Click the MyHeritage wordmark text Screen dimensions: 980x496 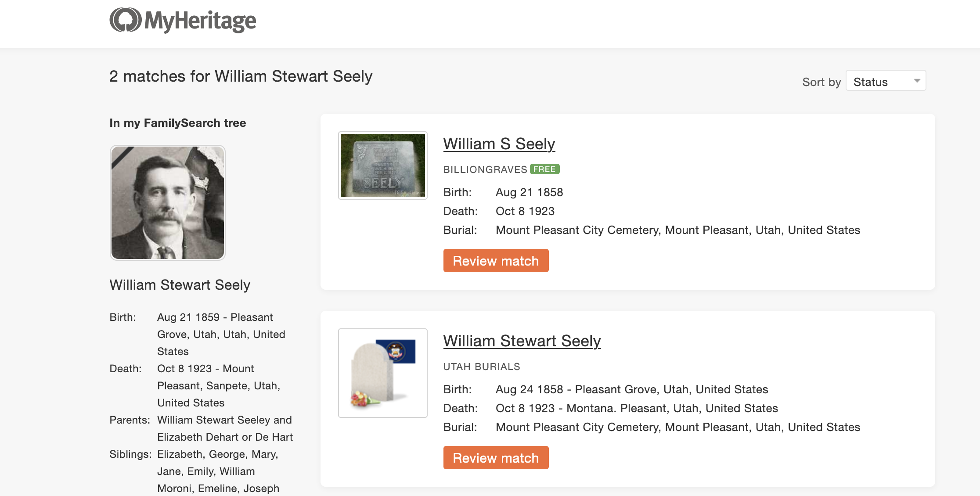200,21
